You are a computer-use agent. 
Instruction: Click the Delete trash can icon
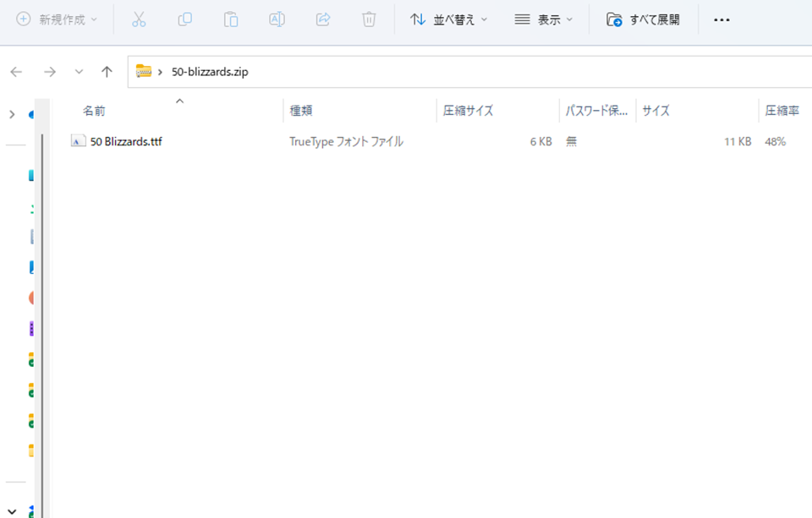[x=369, y=19]
